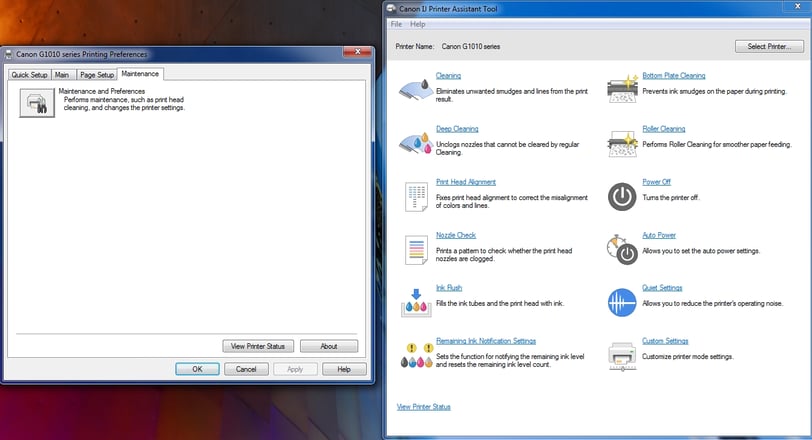The image size is (812, 440).
Task: Click the Ink Flush icon
Action: tap(416, 303)
